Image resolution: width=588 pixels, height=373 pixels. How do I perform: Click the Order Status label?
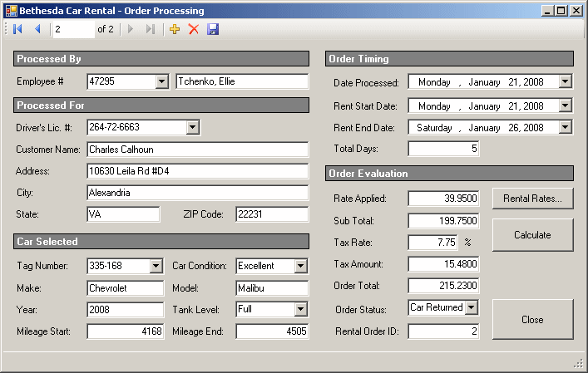tap(361, 310)
